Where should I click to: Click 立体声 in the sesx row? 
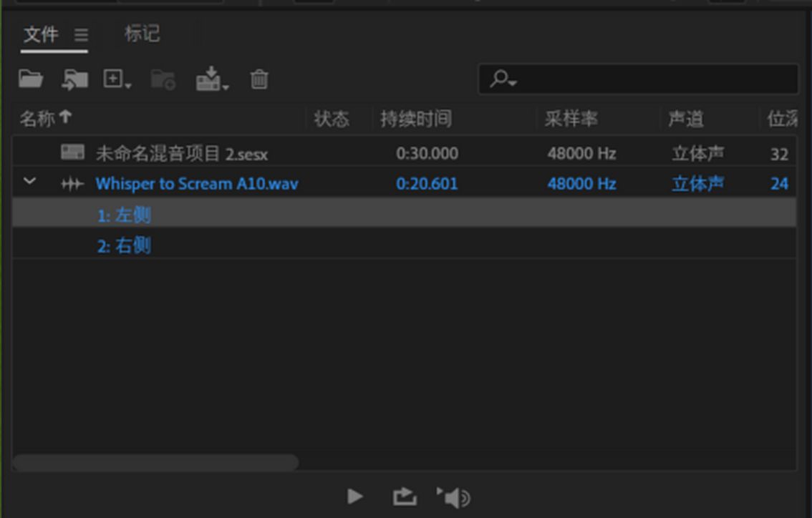(x=697, y=154)
